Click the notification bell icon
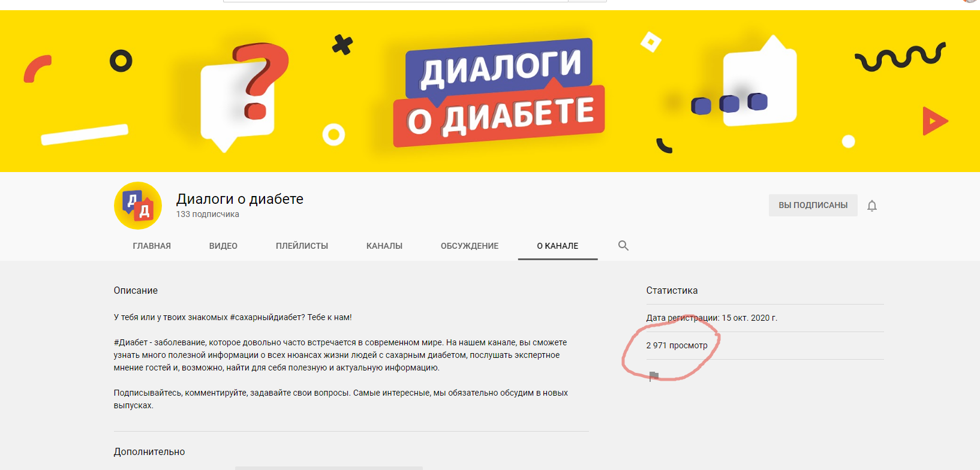 click(872, 206)
